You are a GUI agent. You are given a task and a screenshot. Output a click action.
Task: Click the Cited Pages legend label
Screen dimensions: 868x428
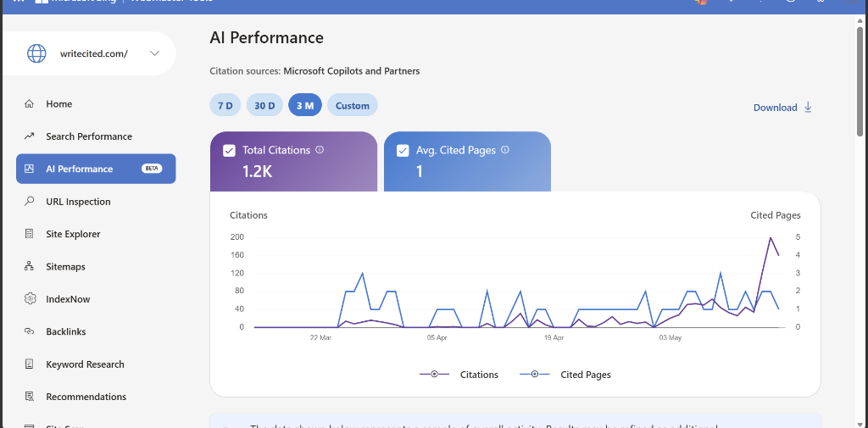586,375
